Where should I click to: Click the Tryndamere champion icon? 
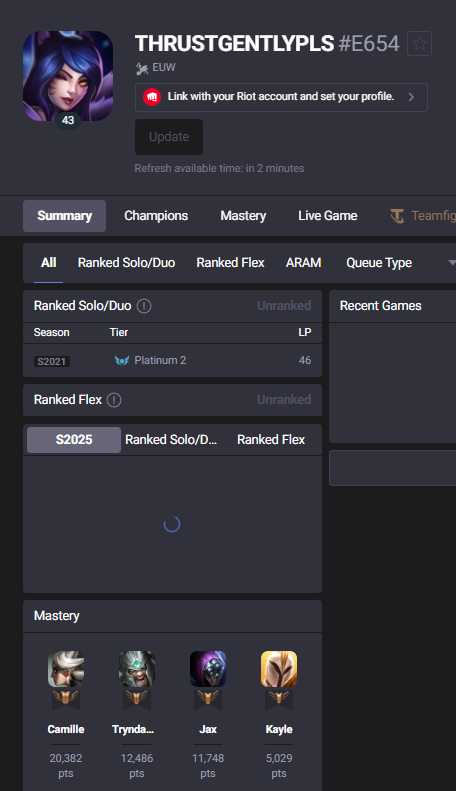137,669
